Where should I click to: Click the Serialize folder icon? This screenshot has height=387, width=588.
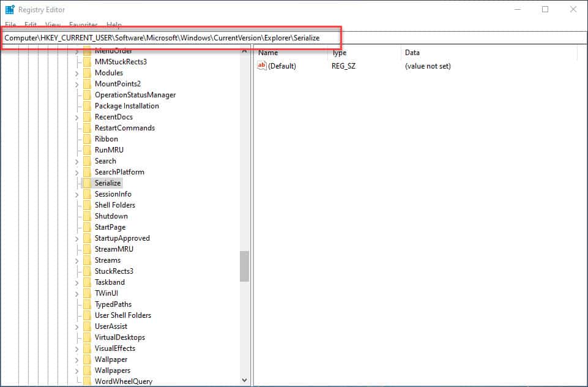(x=87, y=183)
